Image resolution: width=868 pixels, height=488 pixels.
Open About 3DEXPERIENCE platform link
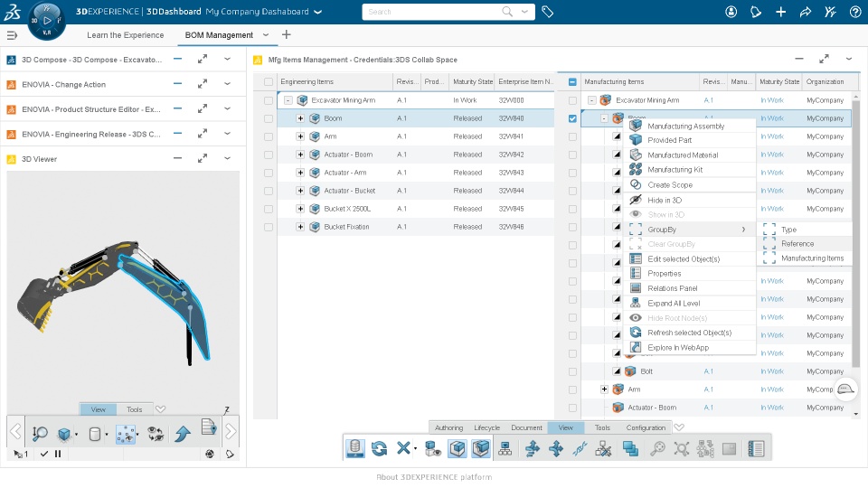(x=434, y=477)
